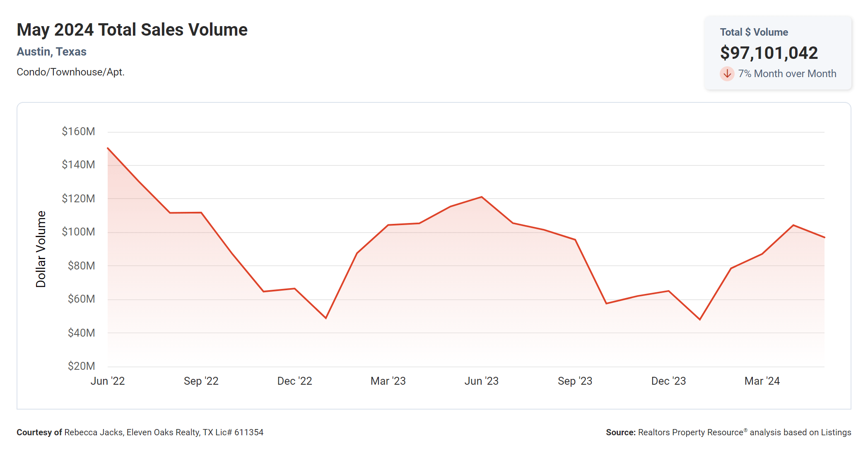Click the Total $ Volume card heading
Screen dimensions: 868x456
click(x=754, y=32)
